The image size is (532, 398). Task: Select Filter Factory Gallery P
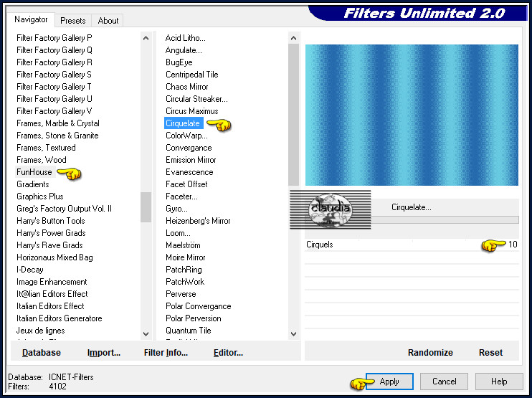point(54,38)
